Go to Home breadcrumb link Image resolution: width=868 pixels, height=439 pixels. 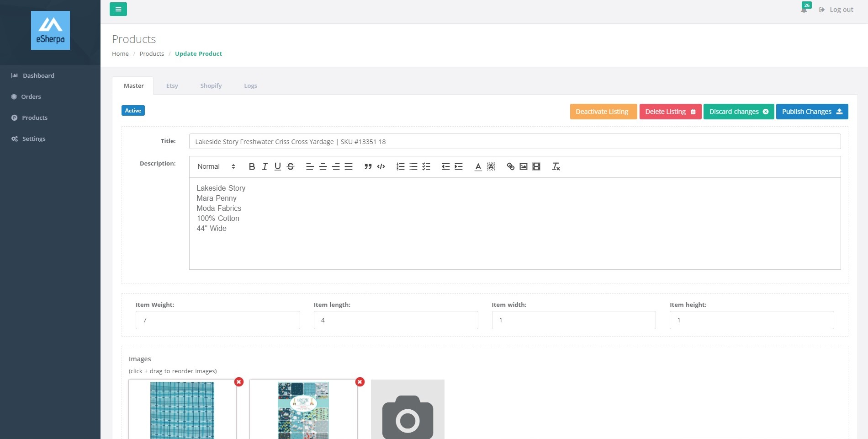point(120,54)
